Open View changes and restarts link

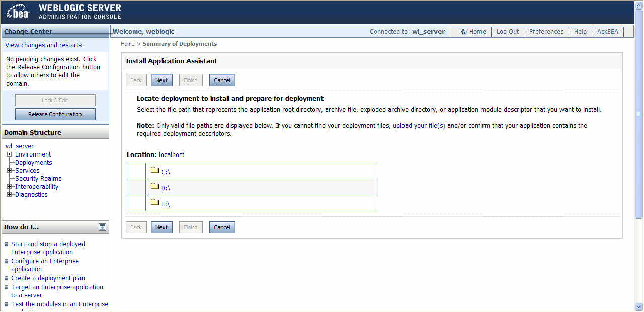(43, 45)
